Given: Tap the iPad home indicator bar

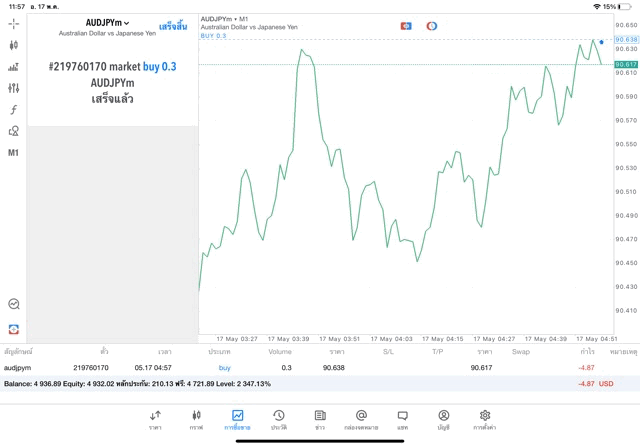Looking at the screenshot, I should click(320, 441).
